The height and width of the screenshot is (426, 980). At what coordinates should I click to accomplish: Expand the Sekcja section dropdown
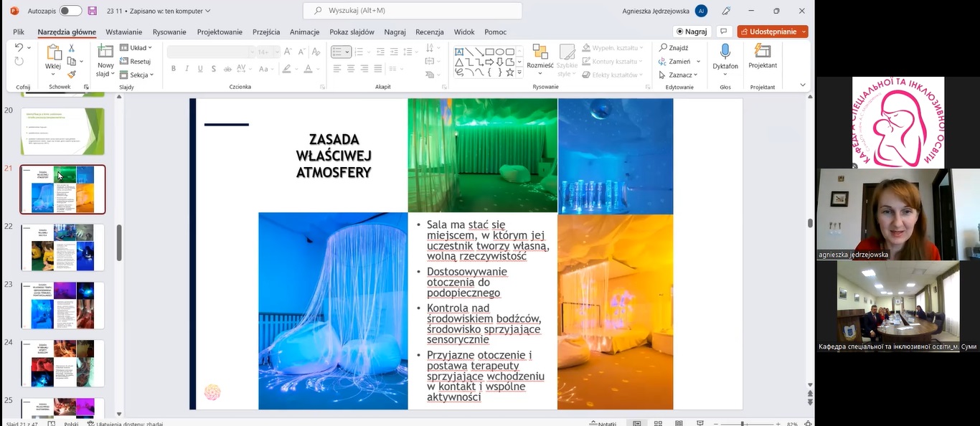[137, 75]
